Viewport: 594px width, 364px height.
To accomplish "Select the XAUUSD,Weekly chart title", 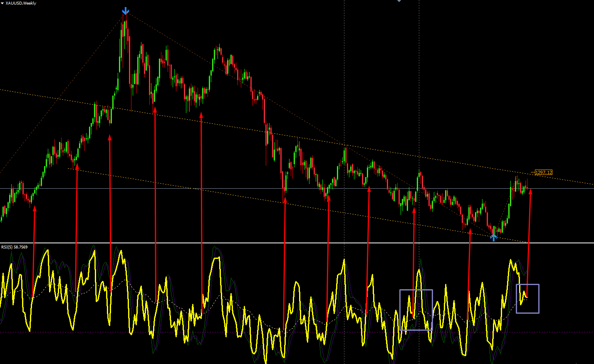I will (x=21, y=3).
